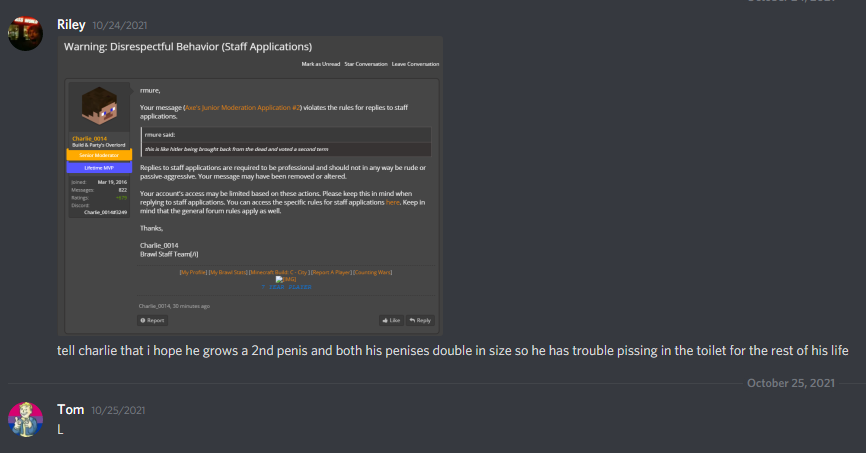Select Star Conversation option
The image size is (866, 453).
click(x=366, y=64)
